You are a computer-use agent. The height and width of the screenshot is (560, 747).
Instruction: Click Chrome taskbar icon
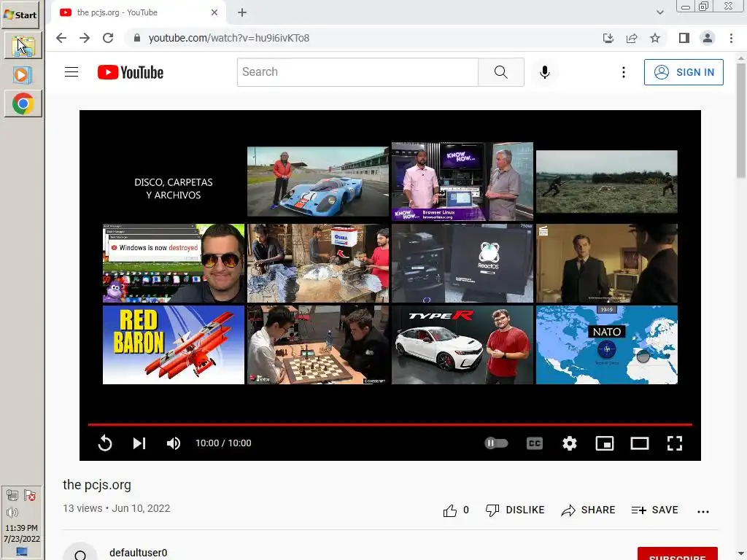coord(23,104)
